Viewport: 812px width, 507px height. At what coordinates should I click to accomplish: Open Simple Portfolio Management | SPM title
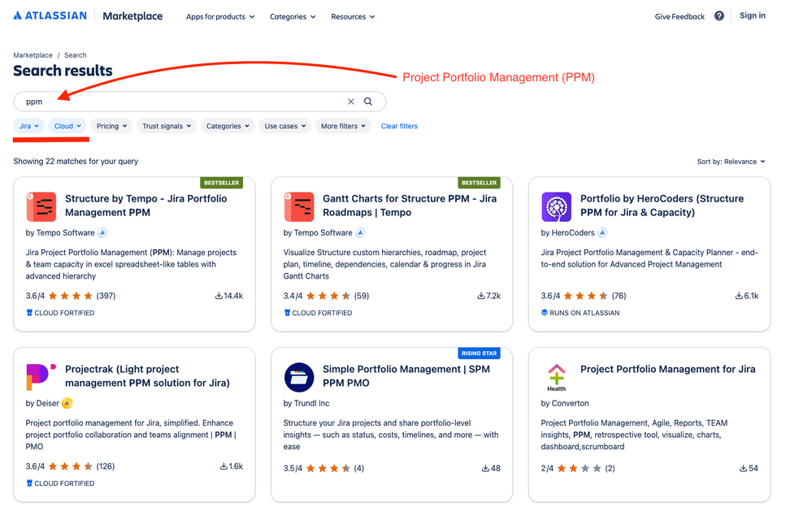(406, 376)
